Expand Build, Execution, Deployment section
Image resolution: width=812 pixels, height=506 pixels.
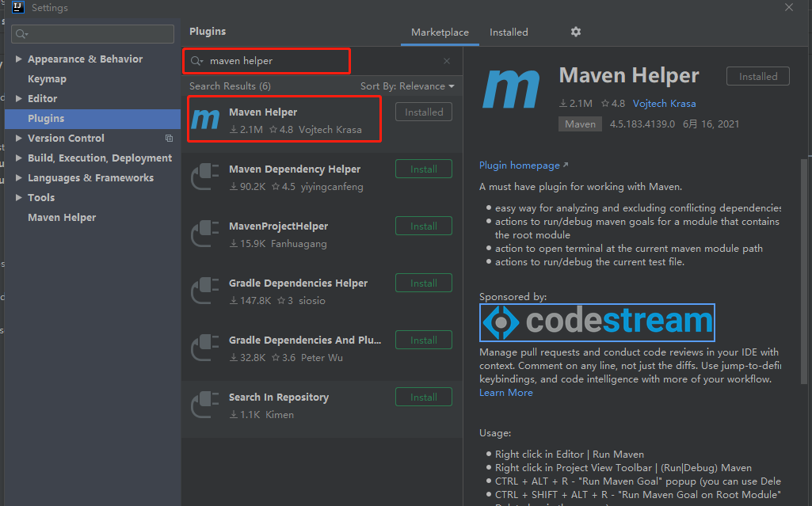[19, 158]
